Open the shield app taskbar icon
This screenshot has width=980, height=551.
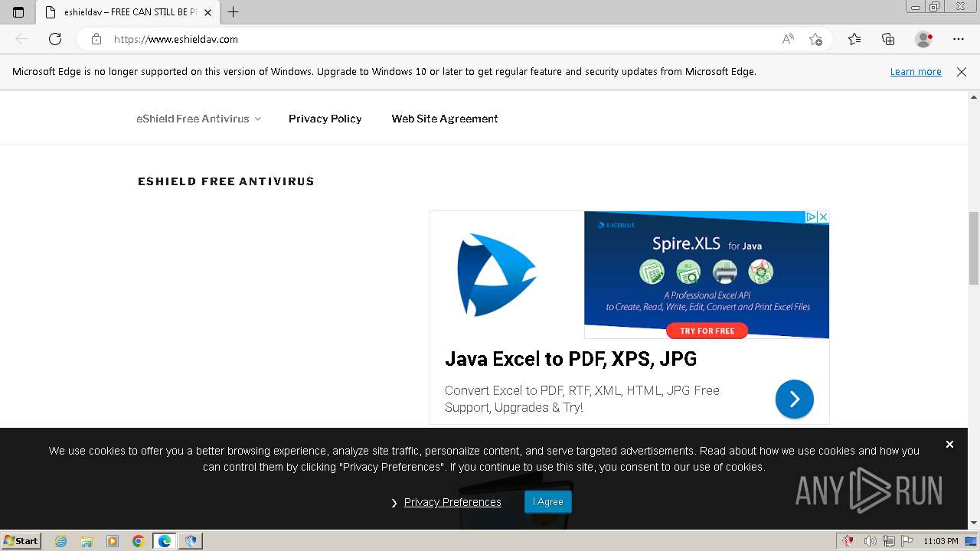click(x=191, y=541)
